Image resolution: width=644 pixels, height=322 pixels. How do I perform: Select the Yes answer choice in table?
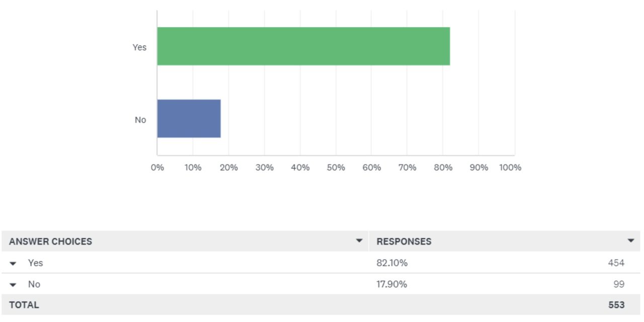[36, 263]
